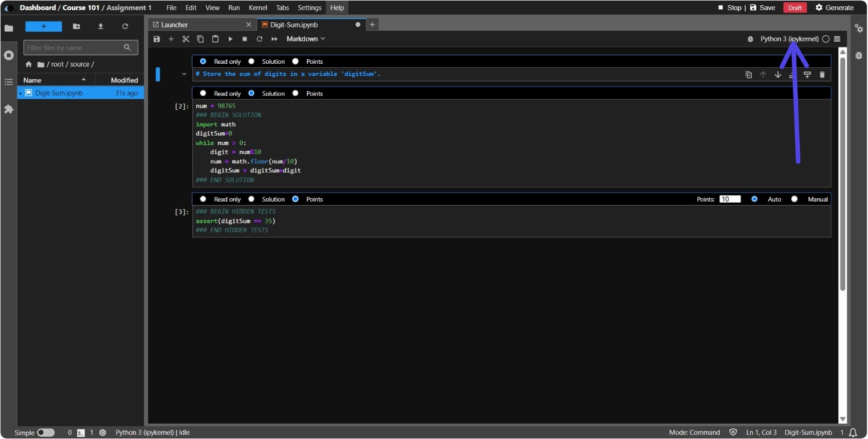
Task: Sort file list by Modified column
Action: pyautogui.click(x=120, y=80)
